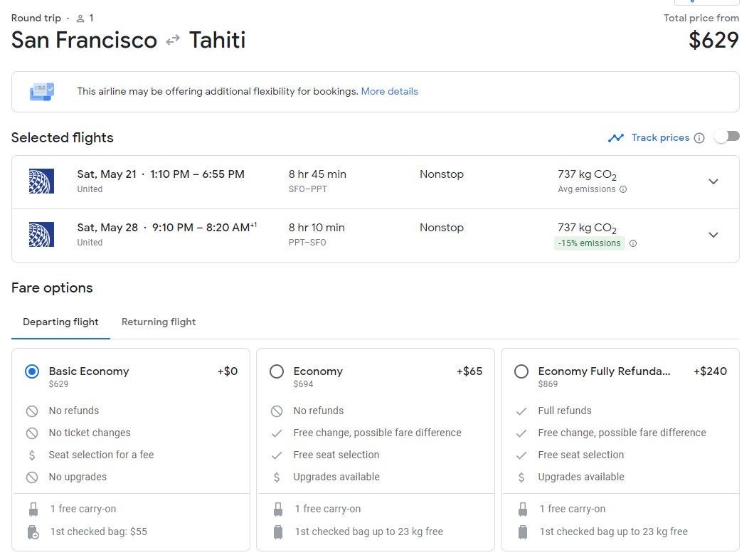Open the More details link
The width and height of the screenshot is (754, 560).
(389, 91)
